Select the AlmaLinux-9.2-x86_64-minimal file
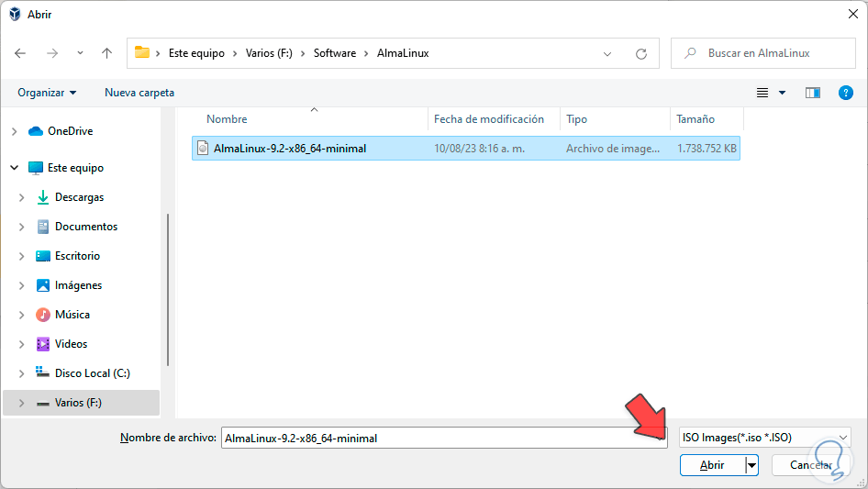The height and width of the screenshot is (489, 868). 466,149
